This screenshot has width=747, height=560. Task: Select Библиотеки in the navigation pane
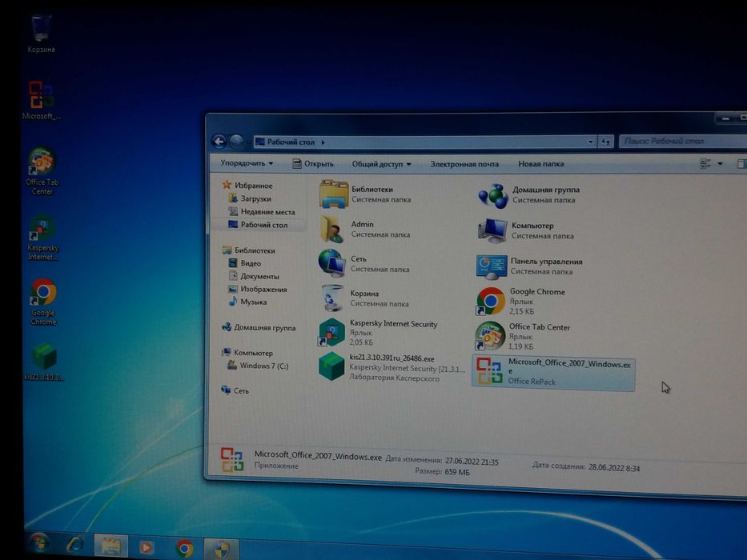[249, 250]
